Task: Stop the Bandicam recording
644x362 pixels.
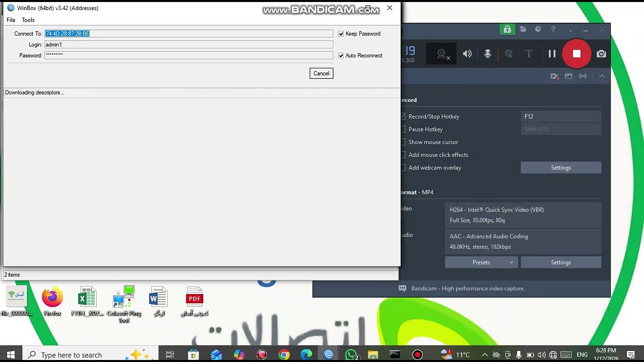Action: [577, 54]
